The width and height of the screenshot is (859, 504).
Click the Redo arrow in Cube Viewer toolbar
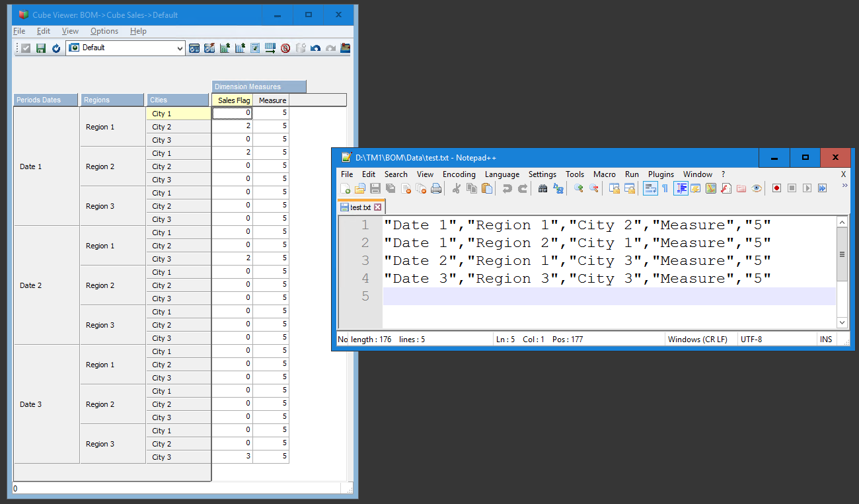pos(330,48)
